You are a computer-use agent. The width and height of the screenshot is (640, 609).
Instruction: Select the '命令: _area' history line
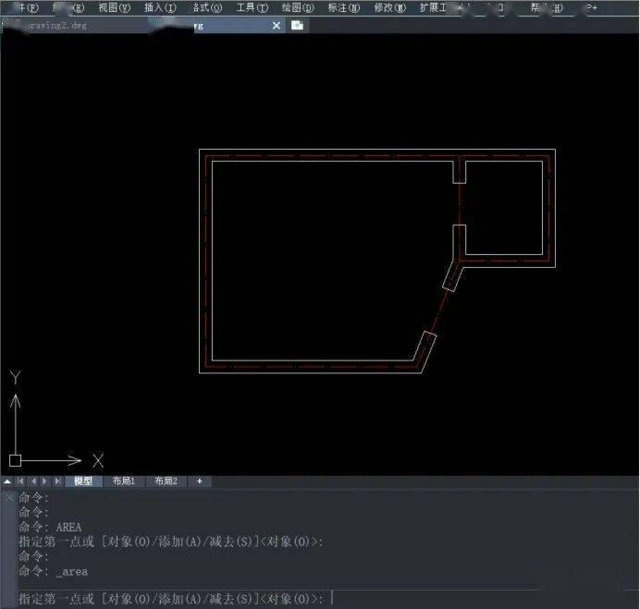click(53, 571)
